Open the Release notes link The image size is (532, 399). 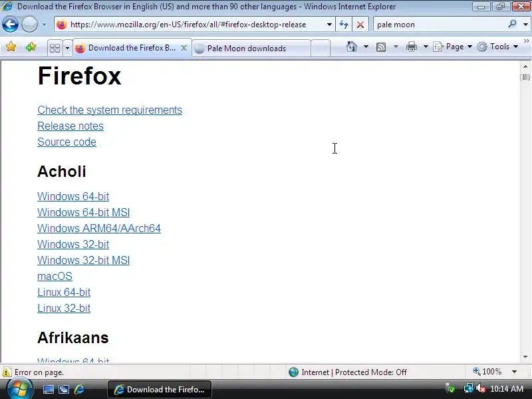(70, 126)
